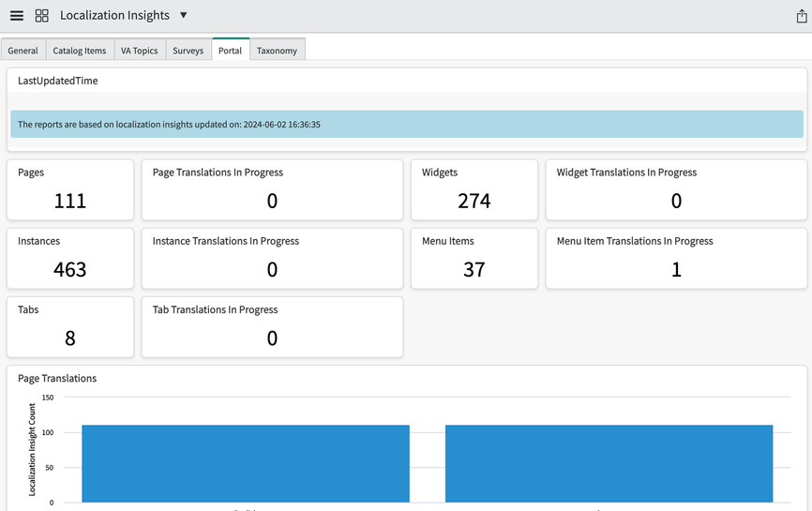Click the Localization Insights title
Screen dimensions: 812x511
(x=114, y=16)
